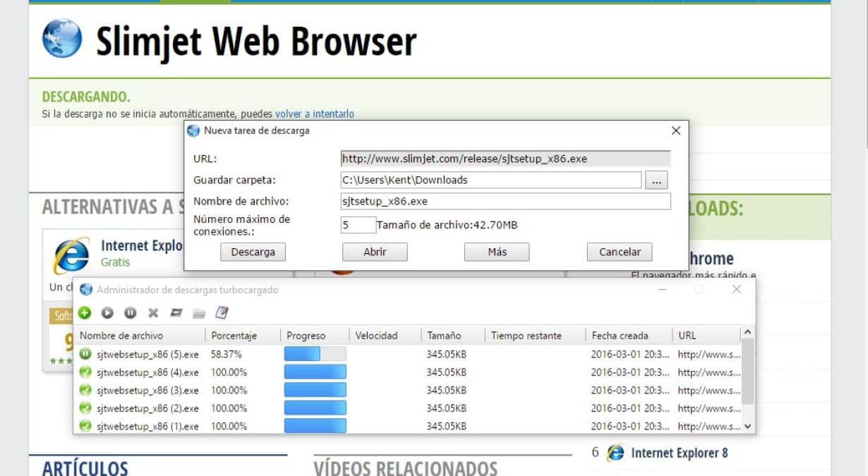Viewport: 868px width, 476px height.
Task: Click the Internet Explorer icon under Alternativas
Action: click(72, 255)
